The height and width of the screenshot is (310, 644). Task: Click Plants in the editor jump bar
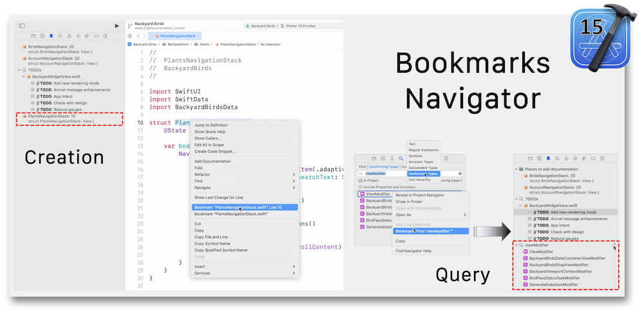pos(202,44)
